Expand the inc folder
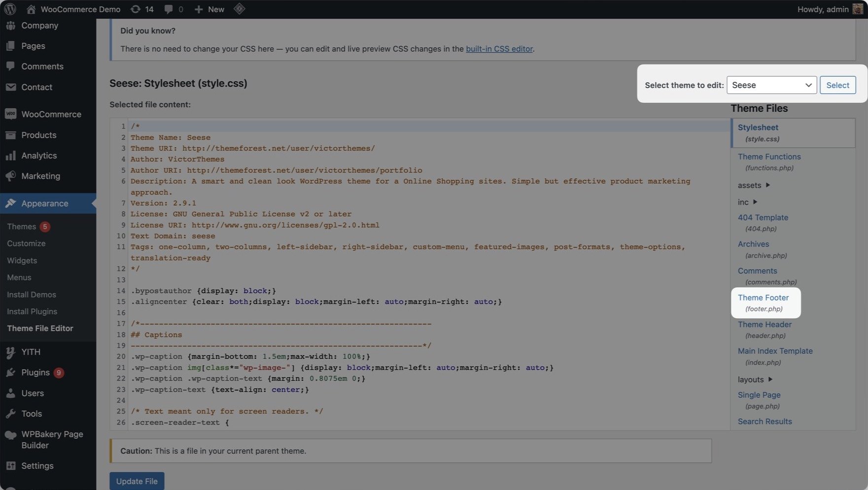This screenshot has width=868, height=490. pos(747,202)
